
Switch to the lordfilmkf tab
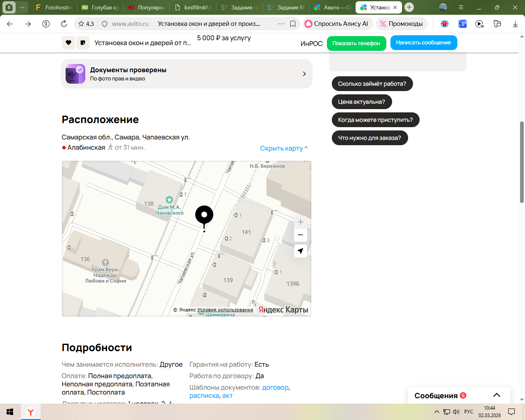click(193, 7)
